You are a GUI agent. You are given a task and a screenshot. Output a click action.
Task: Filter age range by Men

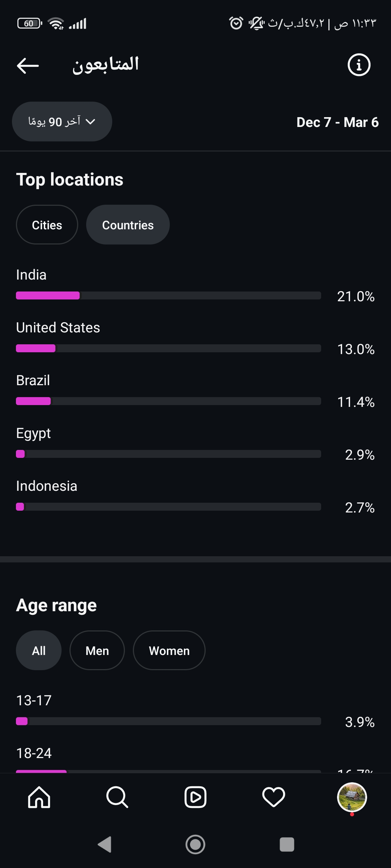click(97, 651)
